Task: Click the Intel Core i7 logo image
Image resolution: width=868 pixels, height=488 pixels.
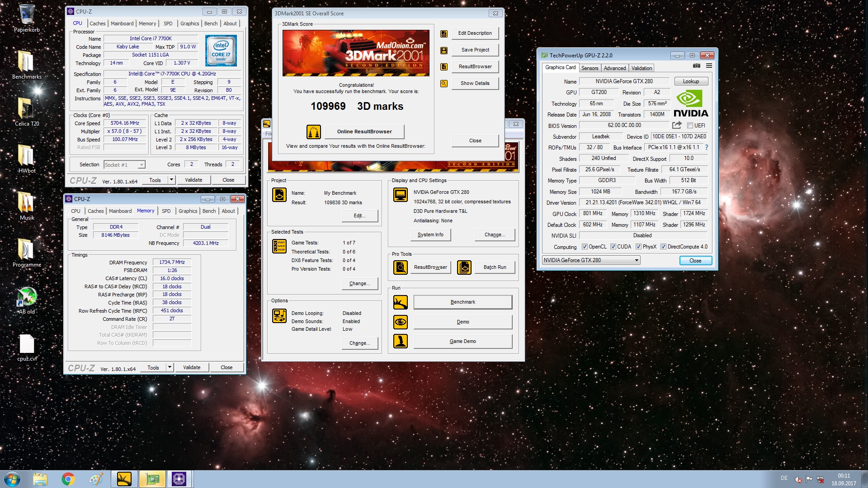Action: (221, 52)
